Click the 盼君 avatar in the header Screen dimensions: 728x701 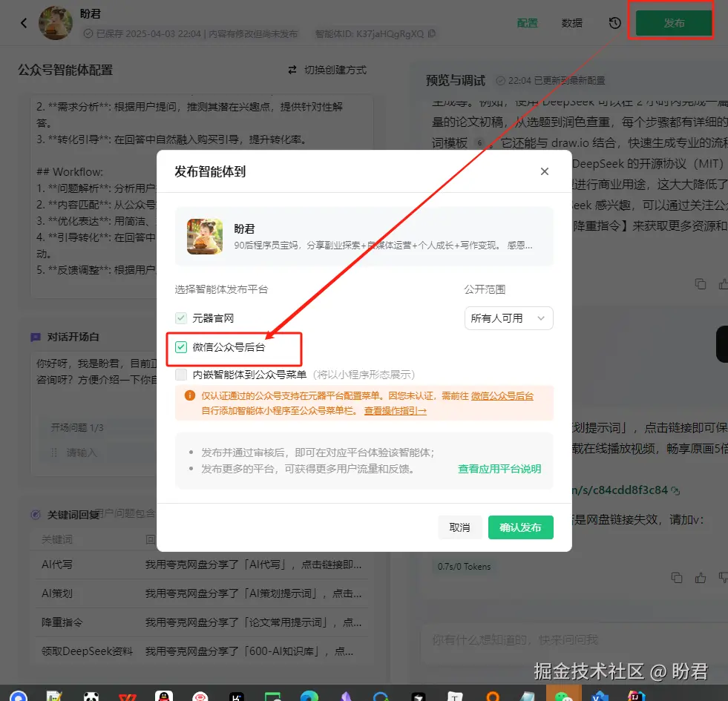pos(55,23)
